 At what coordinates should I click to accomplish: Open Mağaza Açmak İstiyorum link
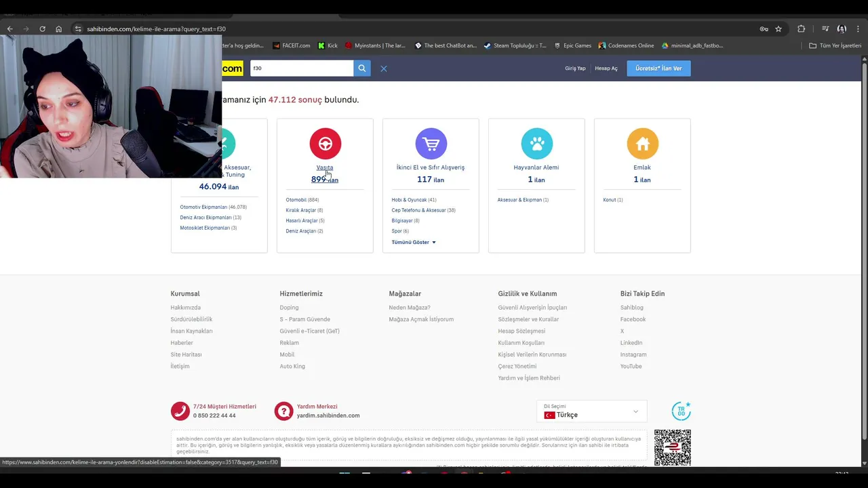coord(421,319)
